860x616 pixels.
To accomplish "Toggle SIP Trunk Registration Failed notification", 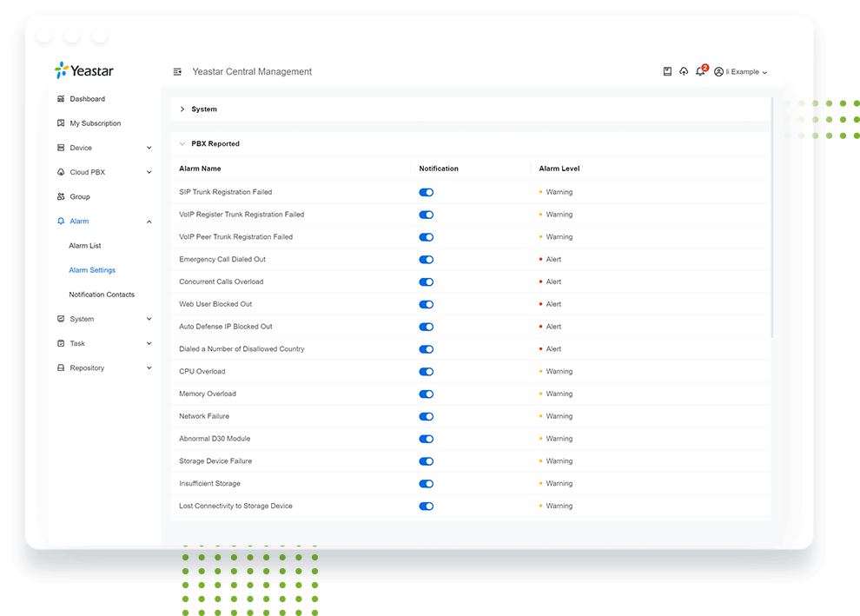I will click(426, 192).
